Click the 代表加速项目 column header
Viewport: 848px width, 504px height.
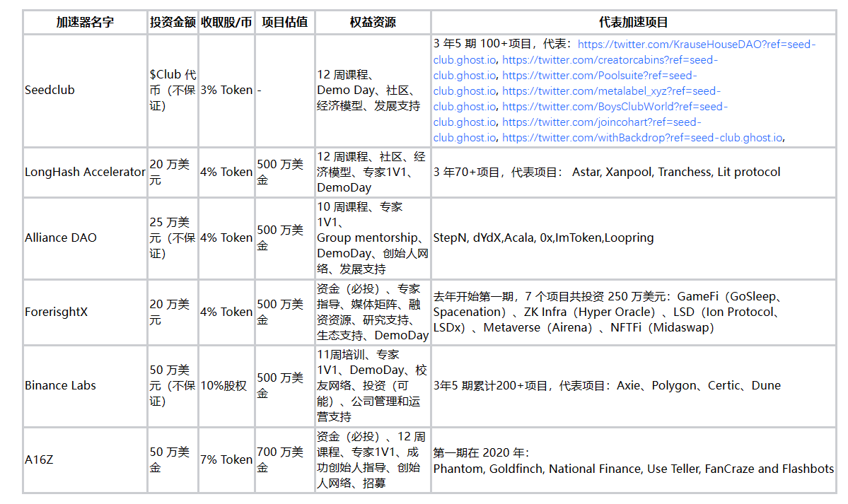(633, 22)
